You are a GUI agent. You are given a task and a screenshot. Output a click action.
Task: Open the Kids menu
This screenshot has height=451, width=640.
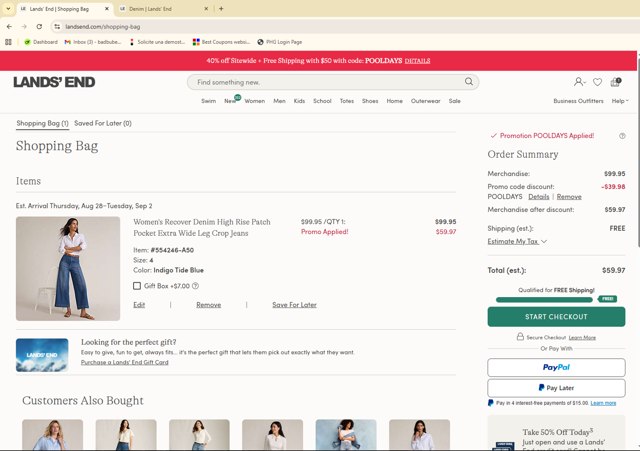[299, 101]
